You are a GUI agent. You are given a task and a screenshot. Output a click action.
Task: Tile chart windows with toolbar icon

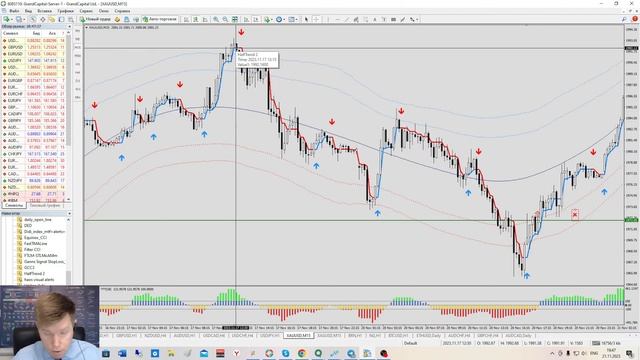[235, 19]
